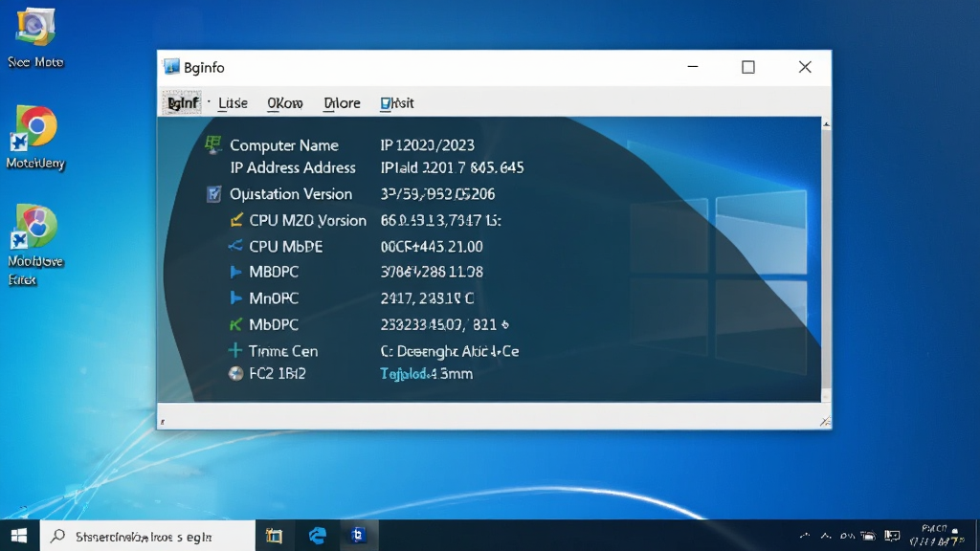Click the taskbar search box
980x551 pixels.
pyautogui.click(x=148, y=536)
